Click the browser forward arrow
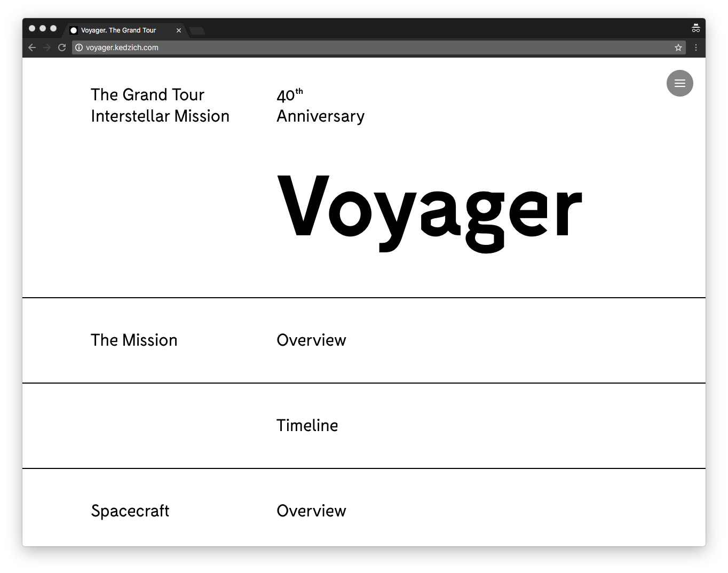Image resolution: width=728 pixels, height=573 pixels. [x=47, y=47]
